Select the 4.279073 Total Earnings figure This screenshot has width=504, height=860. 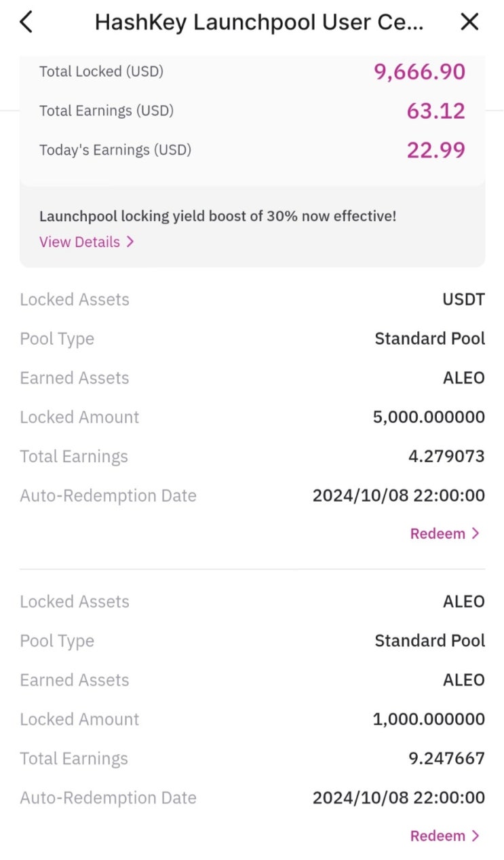446,456
